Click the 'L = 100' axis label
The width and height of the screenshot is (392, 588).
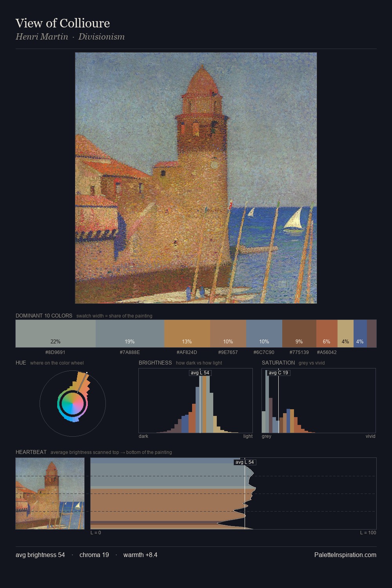[368, 533]
